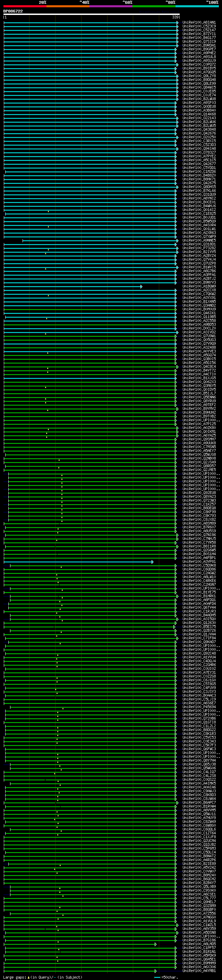This screenshot has height=980, width=222.
Task: Select hit label UniRef100_Q14K68
Action: (199, 114)
